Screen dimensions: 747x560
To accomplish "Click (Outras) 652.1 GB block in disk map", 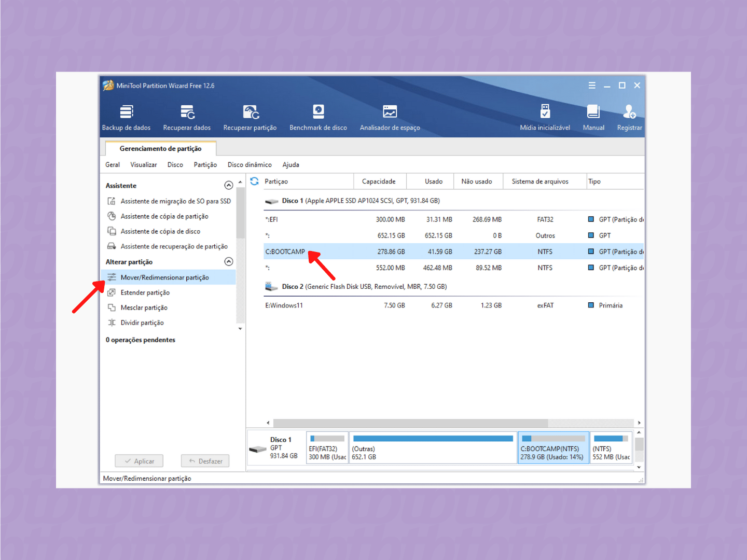I will coord(433,447).
